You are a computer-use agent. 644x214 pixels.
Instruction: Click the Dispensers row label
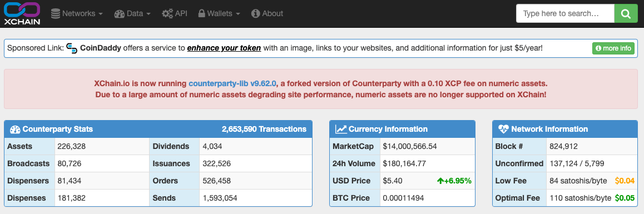(28, 181)
